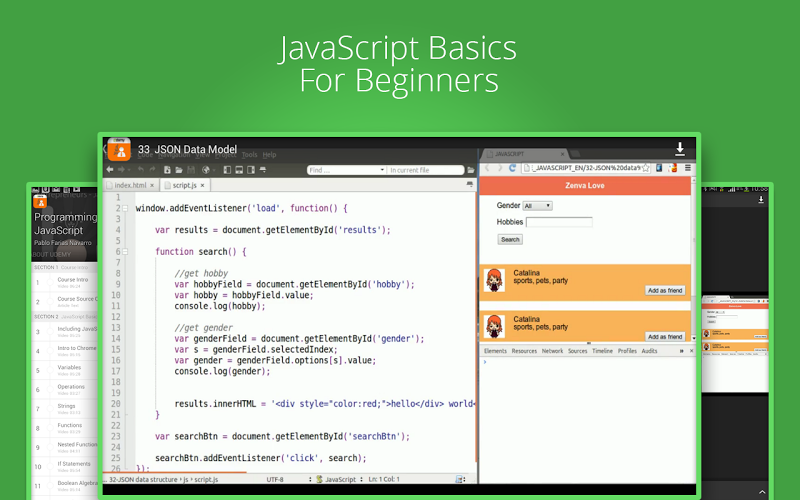Click the globe preview icon in toolbar
800x500 pixels.
pyautogui.click(x=206, y=170)
